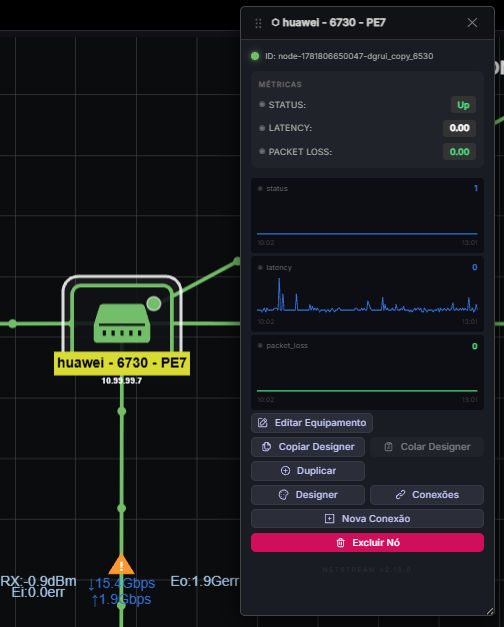Click the latency sparkline chart

pyautogui.click(x=368, y=294)
